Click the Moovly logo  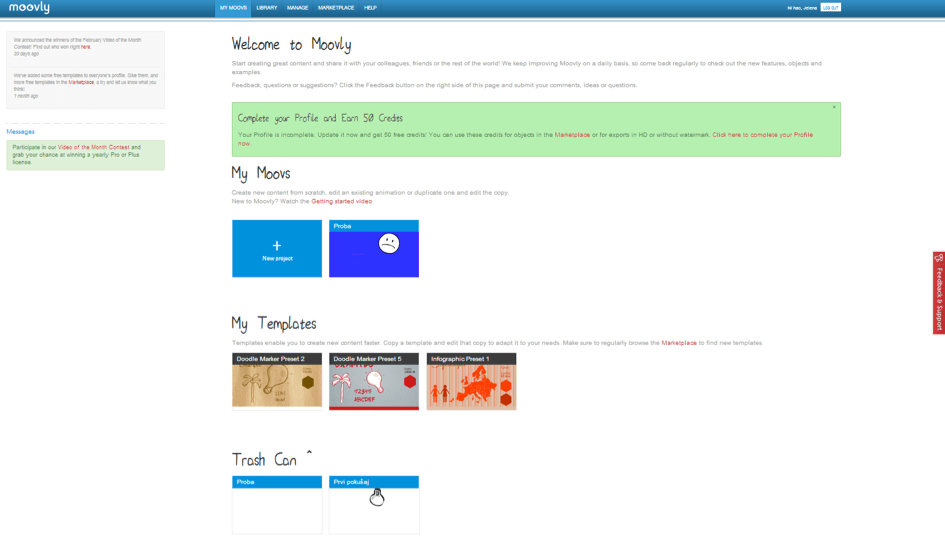click(30, 7)
